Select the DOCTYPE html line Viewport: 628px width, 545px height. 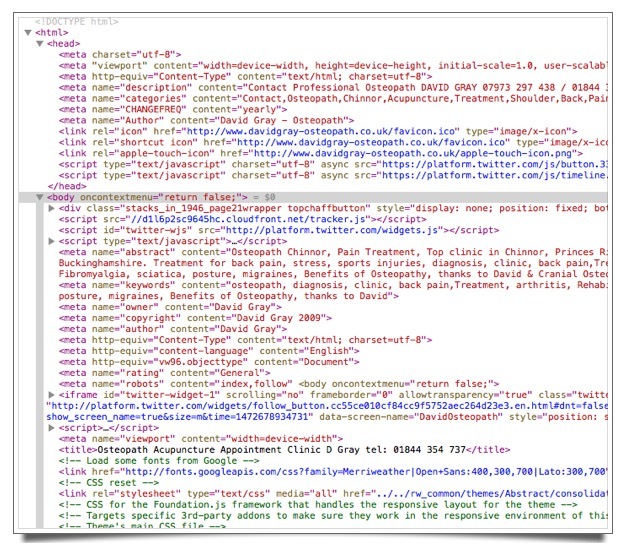[76, 22]
